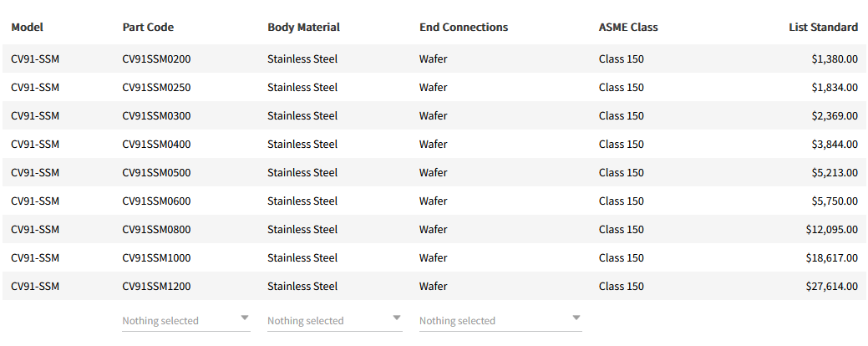Click the Body Material dropdown arrow
Image resolution: width=868 pixels, height=346 pixels.
pyautogui.click(x=397, y=318)
